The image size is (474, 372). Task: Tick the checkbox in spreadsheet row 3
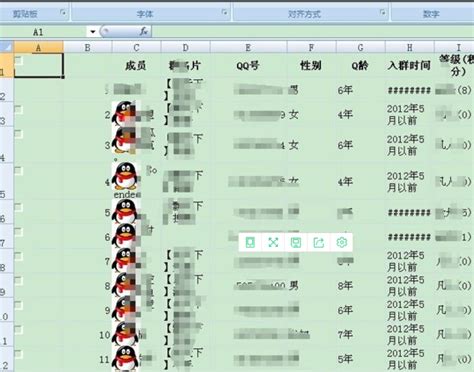(x=19, y=110)
